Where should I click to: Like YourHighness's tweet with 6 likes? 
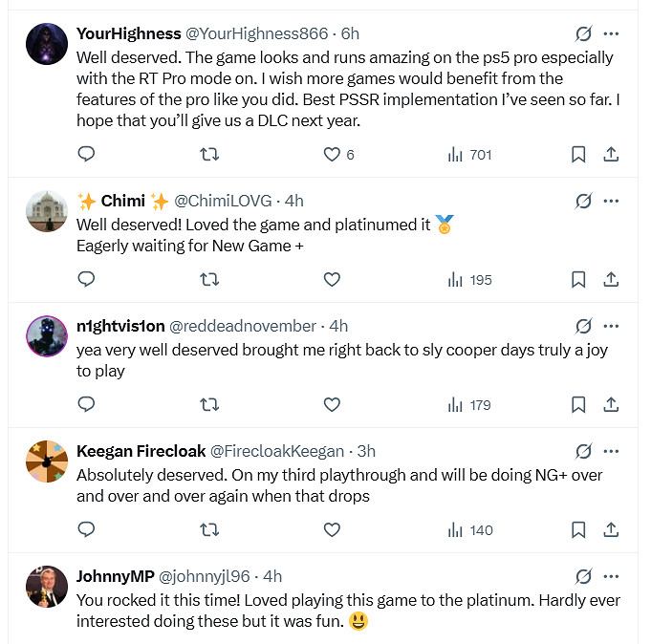click(333, 154)
